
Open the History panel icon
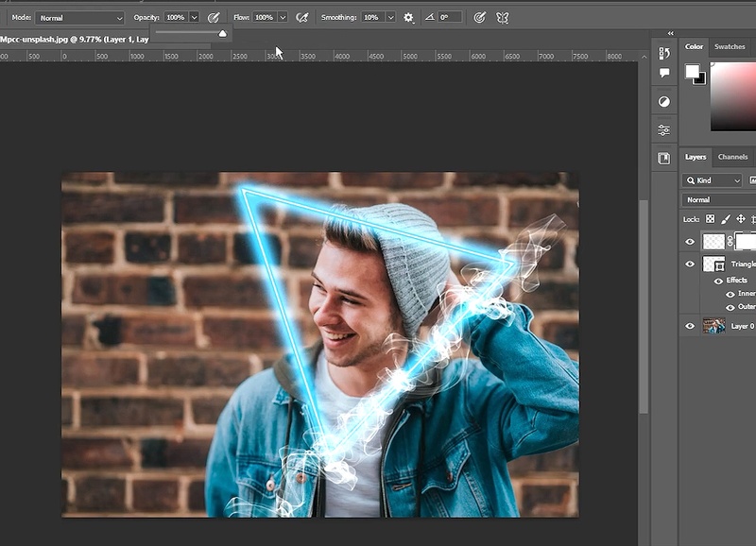(x=664, y=53)
